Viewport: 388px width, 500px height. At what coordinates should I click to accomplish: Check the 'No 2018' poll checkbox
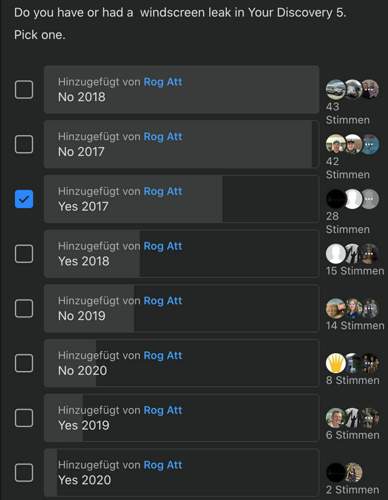(24, 89)
